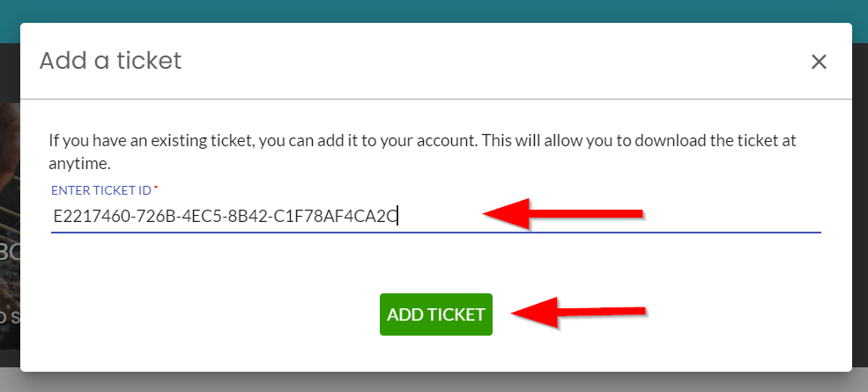868x392 pixels.
Task: Click the red arrow pointing at ticket ID
Action: [x=562, y=214]
